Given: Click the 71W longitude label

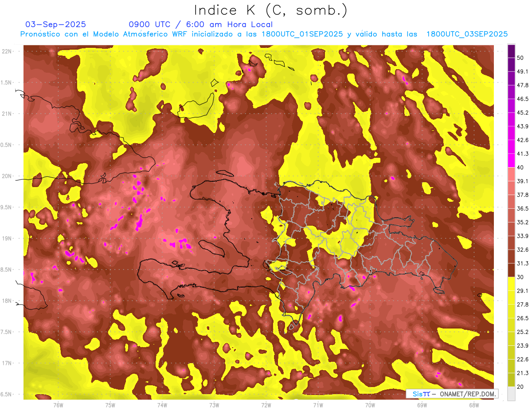Looking at the screenshot, I should 318,405.
